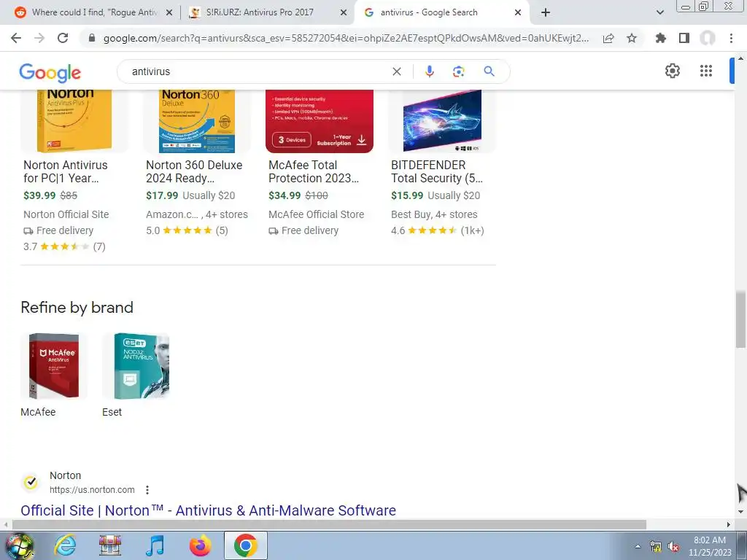Viewport: 747px width, 560px height.
Task: Open the file explorer taskbar icon
Action: click(x=110, y=545)
